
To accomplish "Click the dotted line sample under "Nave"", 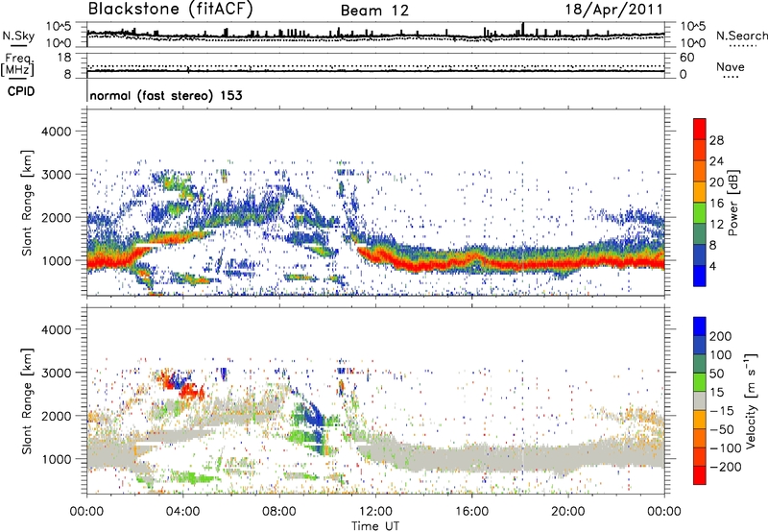I will [731, 78].
